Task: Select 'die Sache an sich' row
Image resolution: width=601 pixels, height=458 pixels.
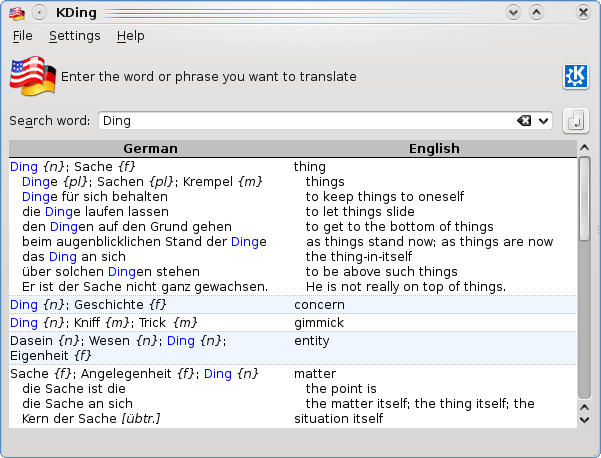Action: 77,404
